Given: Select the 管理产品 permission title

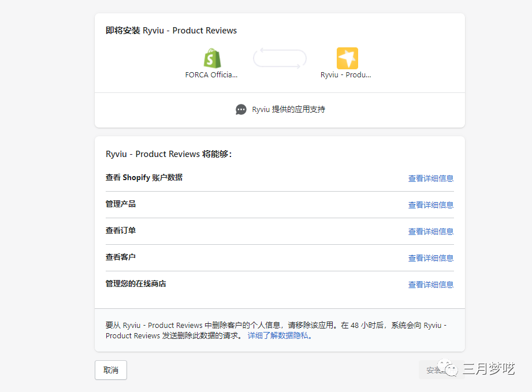Looking at the screenshot, I should 121,204.
